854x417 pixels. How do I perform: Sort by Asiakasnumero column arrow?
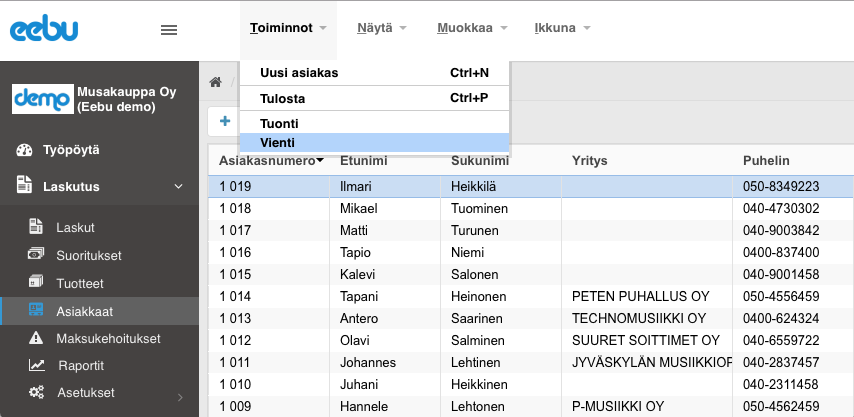(x=320, y=161)
